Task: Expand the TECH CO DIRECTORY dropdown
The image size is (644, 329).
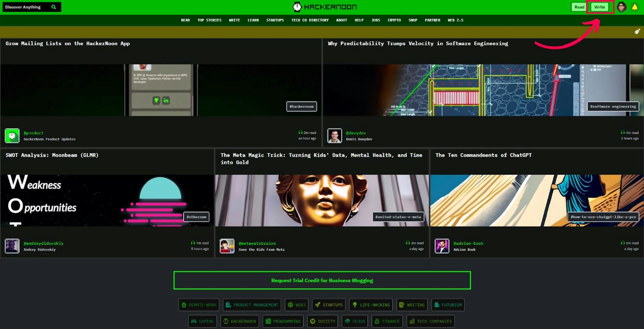Action: (x=310, y=20)
